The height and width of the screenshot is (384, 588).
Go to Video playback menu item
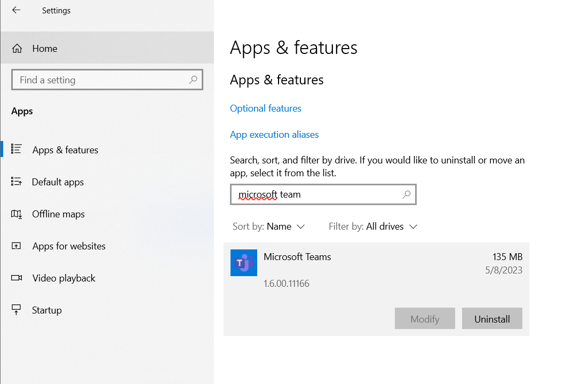click(x=63, y=278)
